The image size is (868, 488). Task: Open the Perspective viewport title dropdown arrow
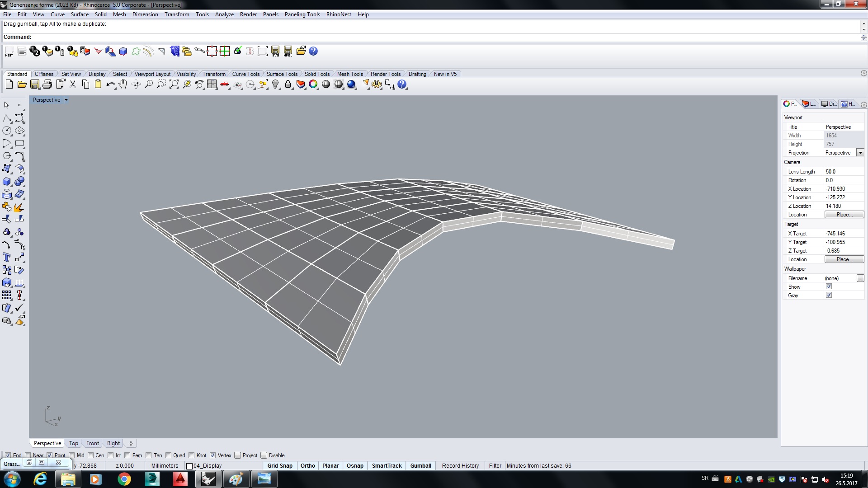pos(66,100)
